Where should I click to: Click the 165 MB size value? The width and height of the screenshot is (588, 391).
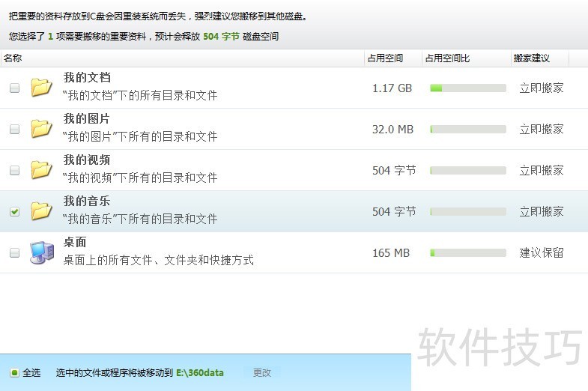click(391, 252)
